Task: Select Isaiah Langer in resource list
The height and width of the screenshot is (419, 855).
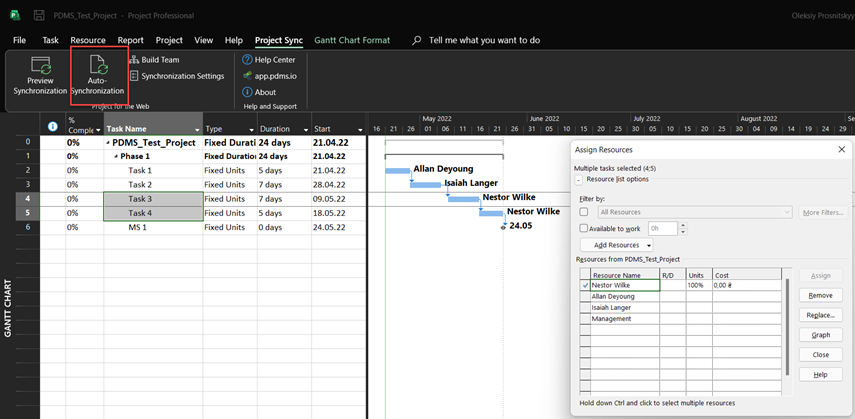Action: pyautogui.click(x=625, y=308)
